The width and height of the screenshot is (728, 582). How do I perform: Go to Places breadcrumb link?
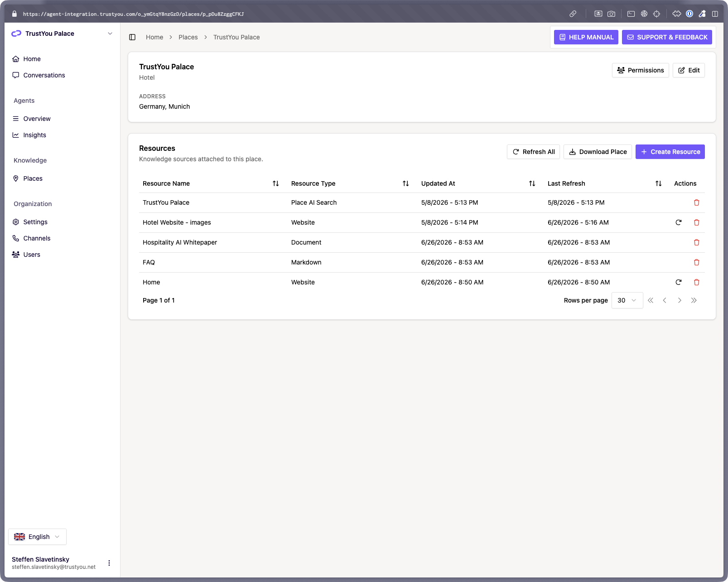188,37
